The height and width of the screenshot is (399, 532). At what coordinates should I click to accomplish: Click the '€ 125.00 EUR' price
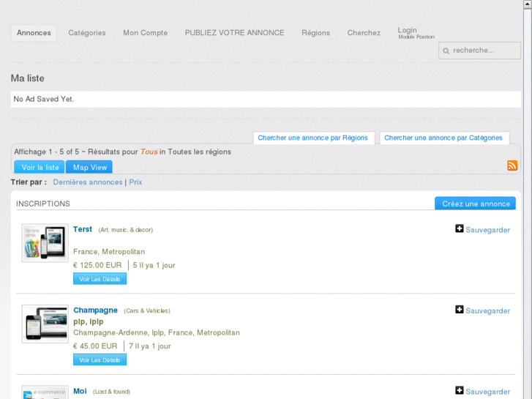pos(97,265)
